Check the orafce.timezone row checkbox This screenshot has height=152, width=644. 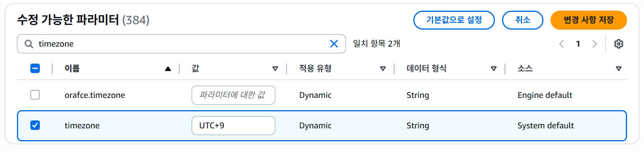[x=35, y=95]
